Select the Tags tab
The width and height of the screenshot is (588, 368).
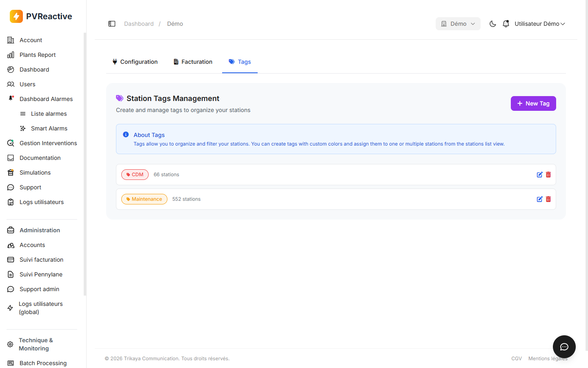click(240, 62)
